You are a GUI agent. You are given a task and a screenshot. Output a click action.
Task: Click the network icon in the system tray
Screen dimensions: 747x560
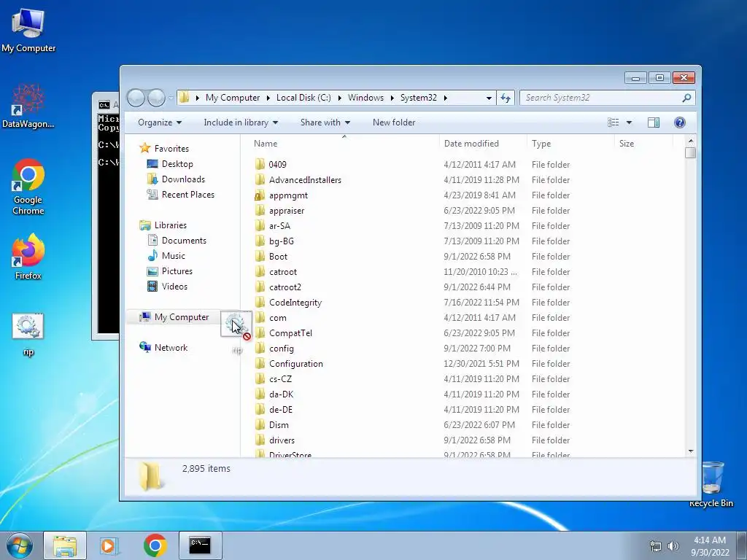(x=656, y=546)
